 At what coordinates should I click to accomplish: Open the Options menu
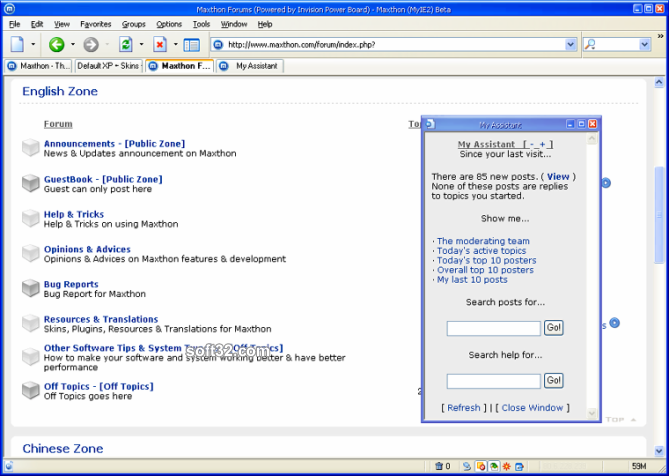(169, 24)
